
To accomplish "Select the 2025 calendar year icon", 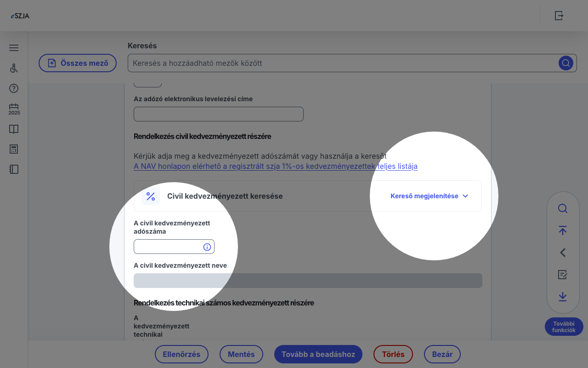I will [x=14, y=109].
